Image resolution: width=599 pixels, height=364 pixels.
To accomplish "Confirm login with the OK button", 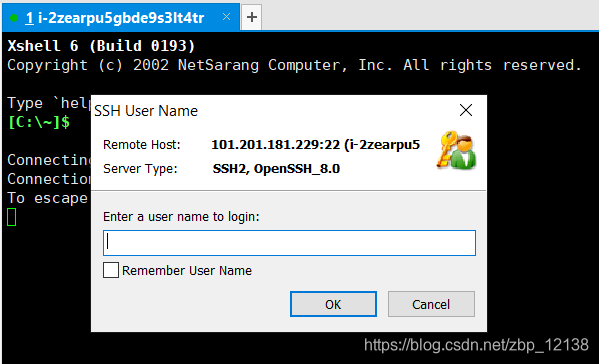I will click(333, 304).
